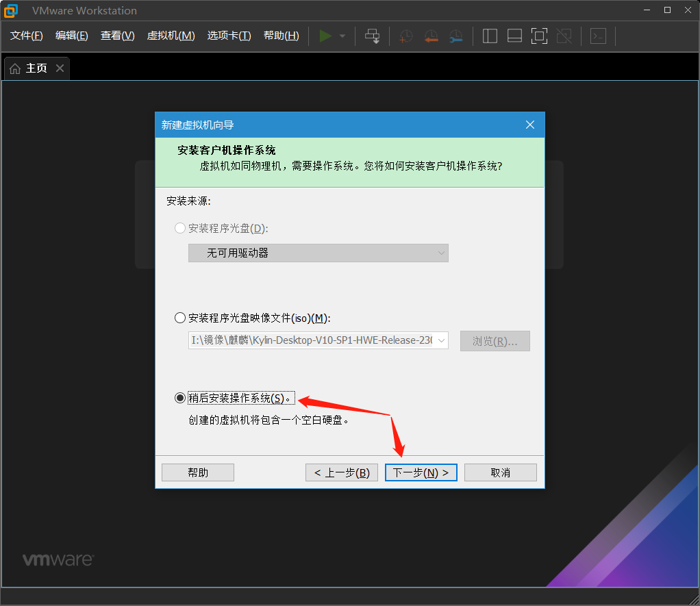Image resolution: width=700 pixels, height=606 pixels.
Task: Open the power options dropdown arrow beside the play icon
Action: point(342,36)
